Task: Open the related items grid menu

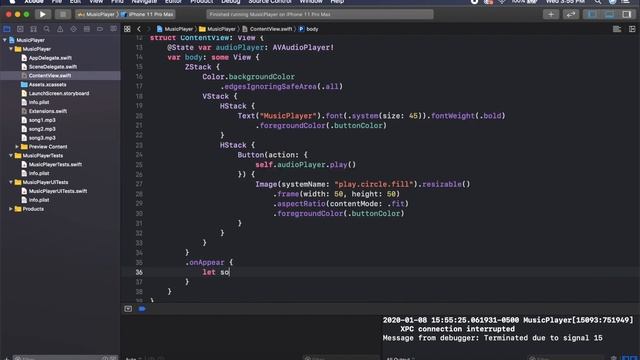Action: (127, 29)
